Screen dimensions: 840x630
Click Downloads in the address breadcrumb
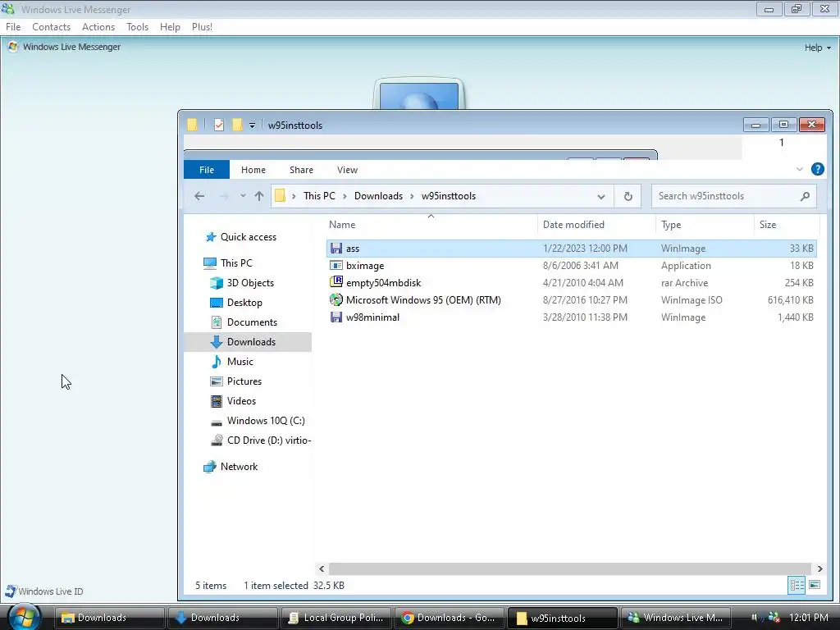(378, 196)
